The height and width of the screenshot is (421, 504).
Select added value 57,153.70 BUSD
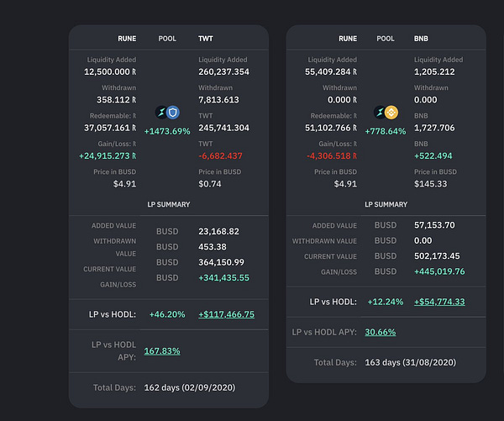[434, 225]
